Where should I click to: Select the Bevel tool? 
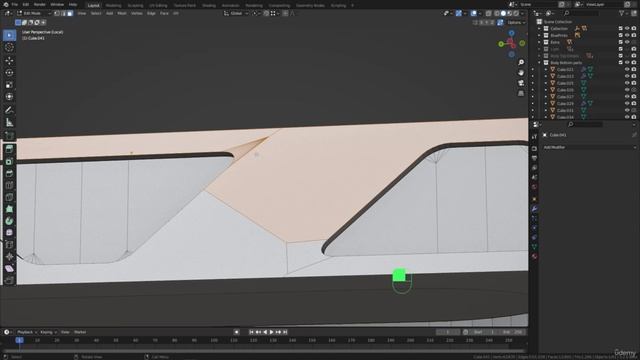click(9, 173)
